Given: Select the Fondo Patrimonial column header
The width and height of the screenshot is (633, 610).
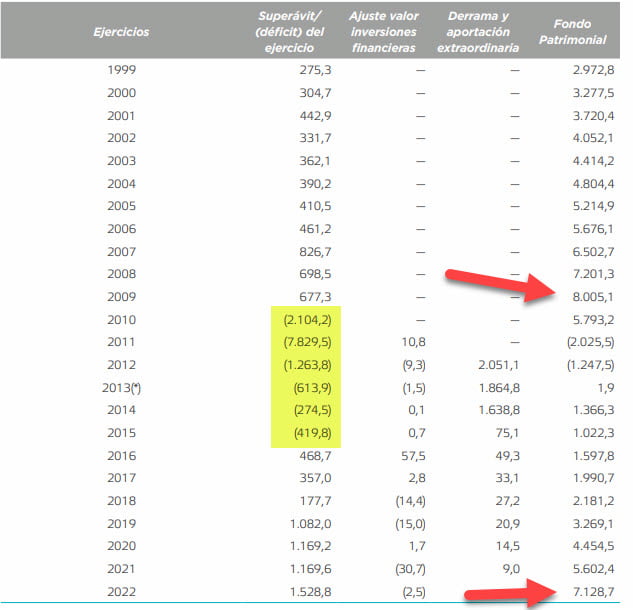Looking at the screenshot, I should [572, 32].
